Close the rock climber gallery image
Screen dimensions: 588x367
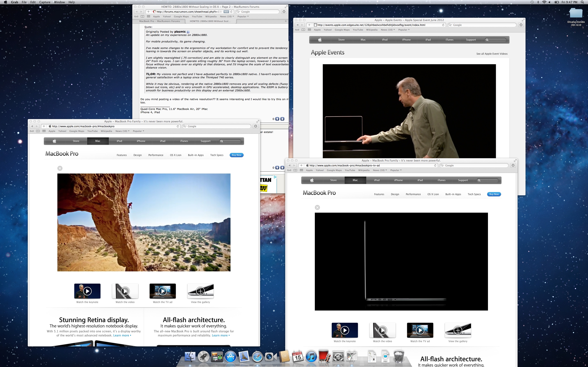click(60, 168)
